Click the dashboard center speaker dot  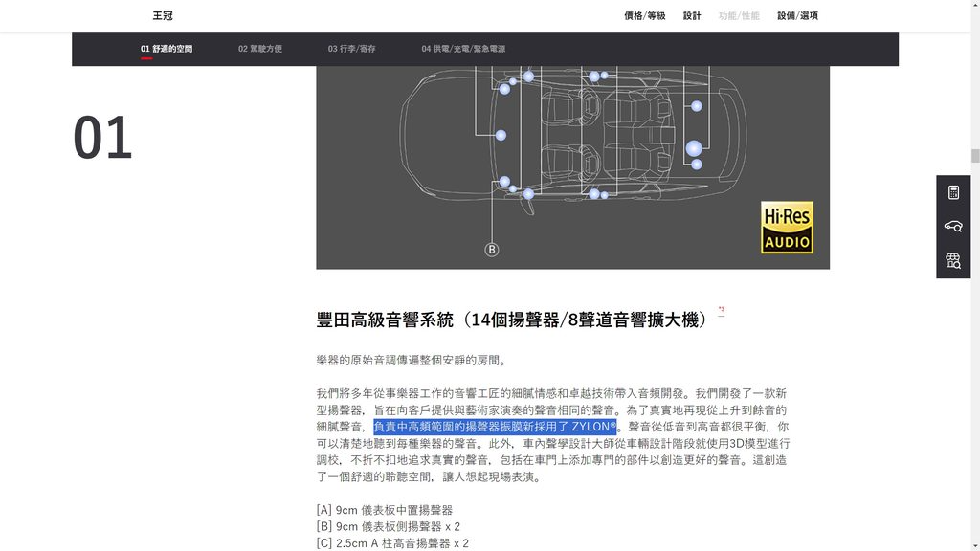(x=501, y=135)
